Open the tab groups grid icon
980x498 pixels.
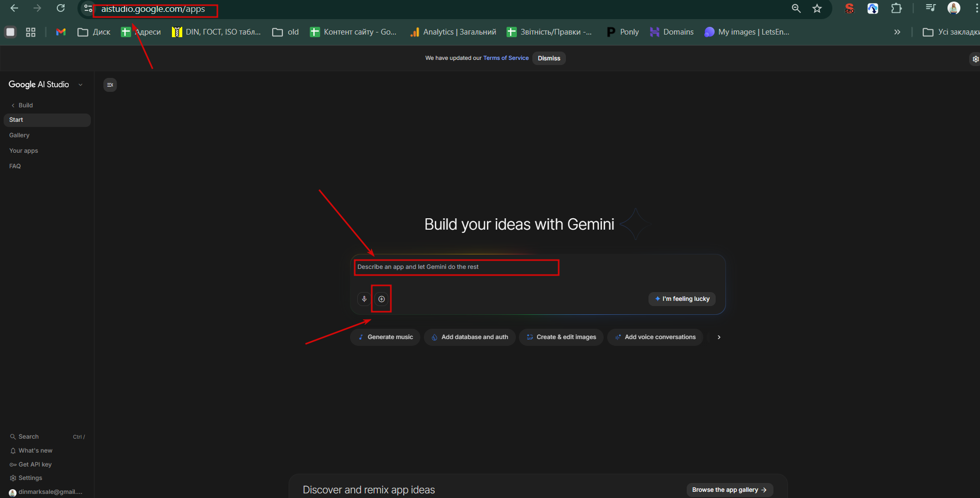[x=30, y=32]
